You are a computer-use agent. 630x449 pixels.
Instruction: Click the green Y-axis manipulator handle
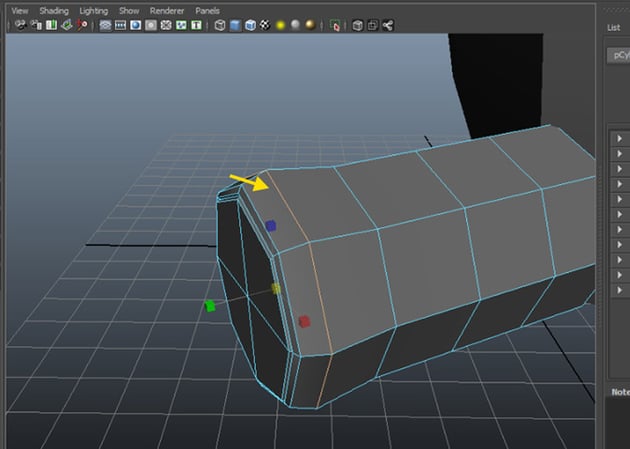[x=210, y=306]
